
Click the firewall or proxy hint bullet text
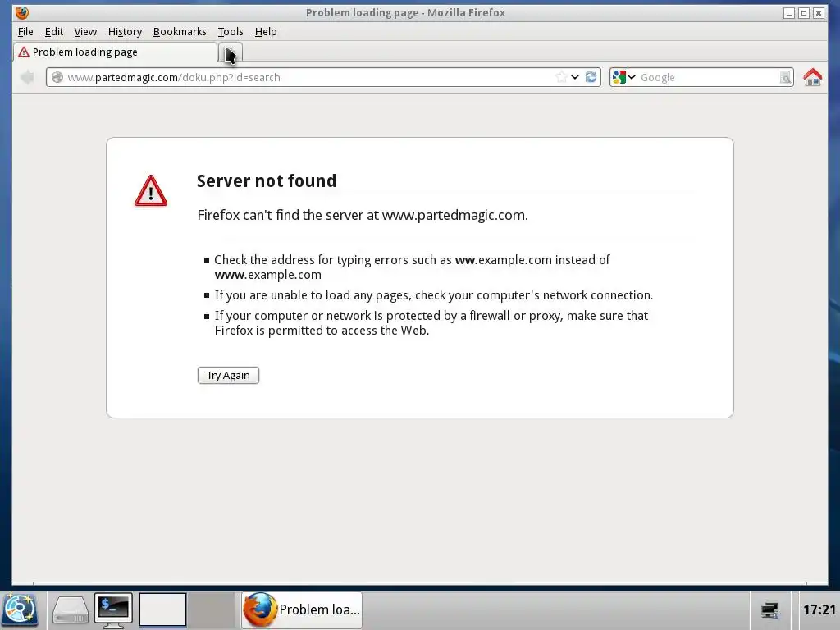pos(431,323)
